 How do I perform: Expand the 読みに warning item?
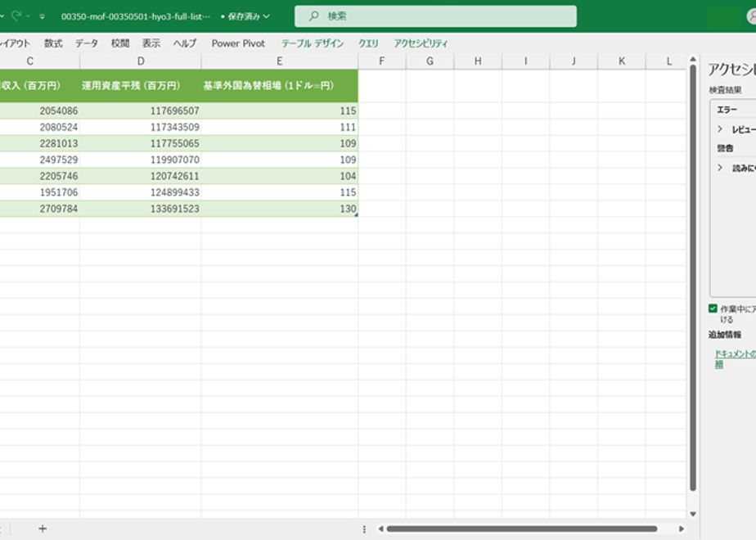click(x=720, y=168)
